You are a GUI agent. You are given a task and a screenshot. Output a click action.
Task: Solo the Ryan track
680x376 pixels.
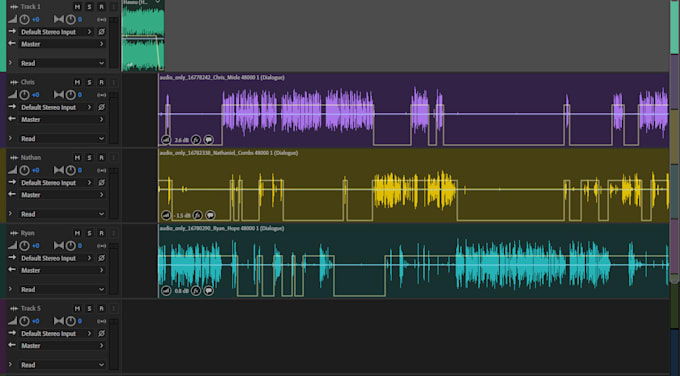[89, 233]
